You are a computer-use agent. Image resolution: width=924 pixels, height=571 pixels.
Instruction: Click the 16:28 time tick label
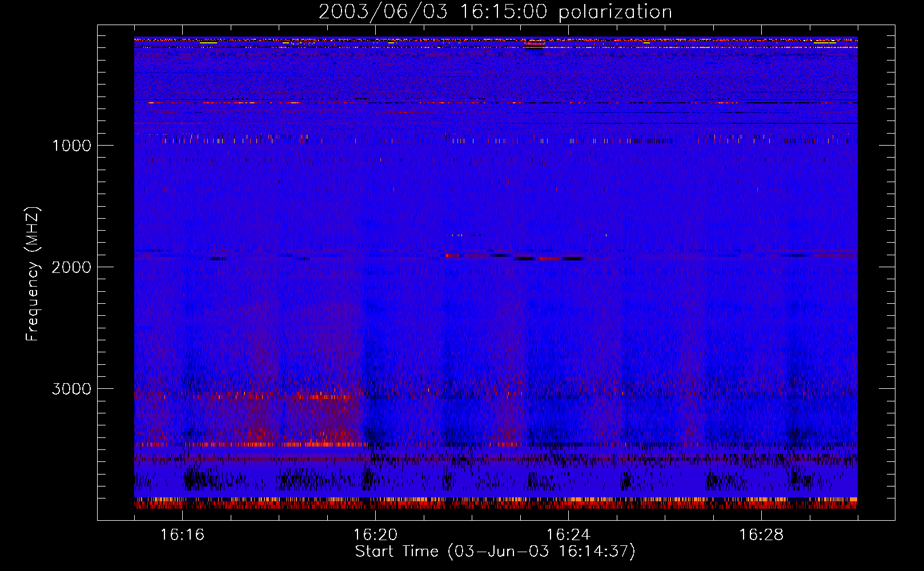click(761, 535)
